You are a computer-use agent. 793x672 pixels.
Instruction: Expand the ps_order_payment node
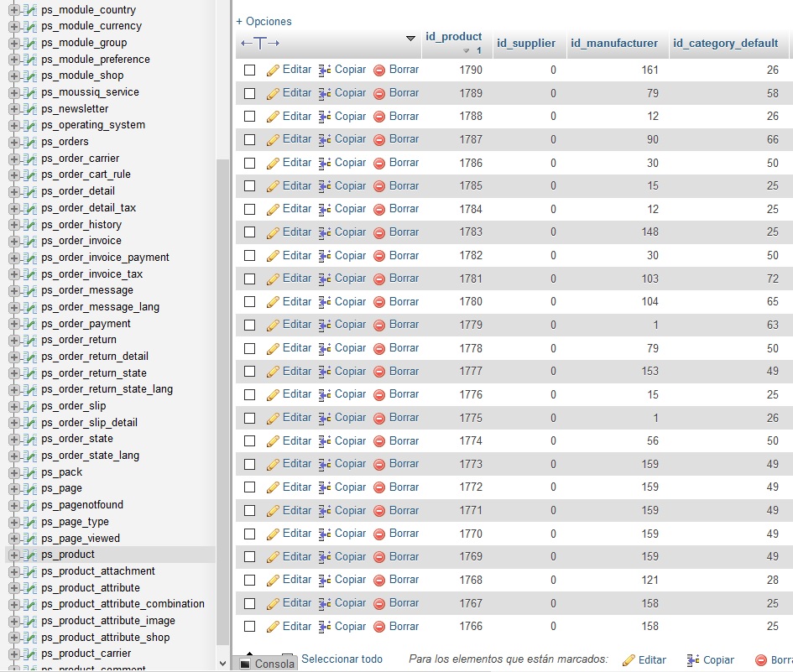[14, 324]
